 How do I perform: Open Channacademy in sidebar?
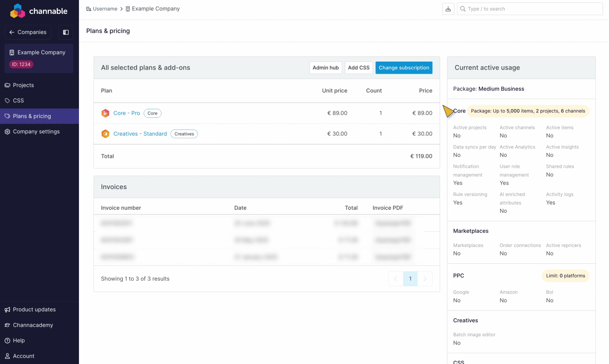tap(33, 325)
